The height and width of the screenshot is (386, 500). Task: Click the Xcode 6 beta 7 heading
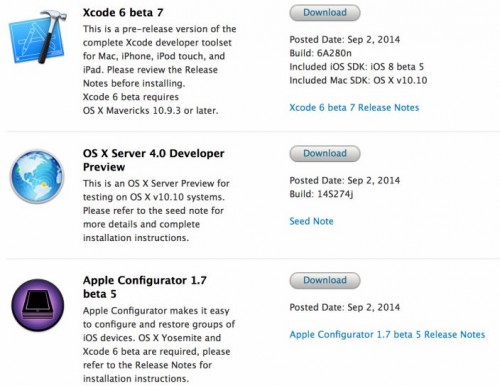pos(123,13)
